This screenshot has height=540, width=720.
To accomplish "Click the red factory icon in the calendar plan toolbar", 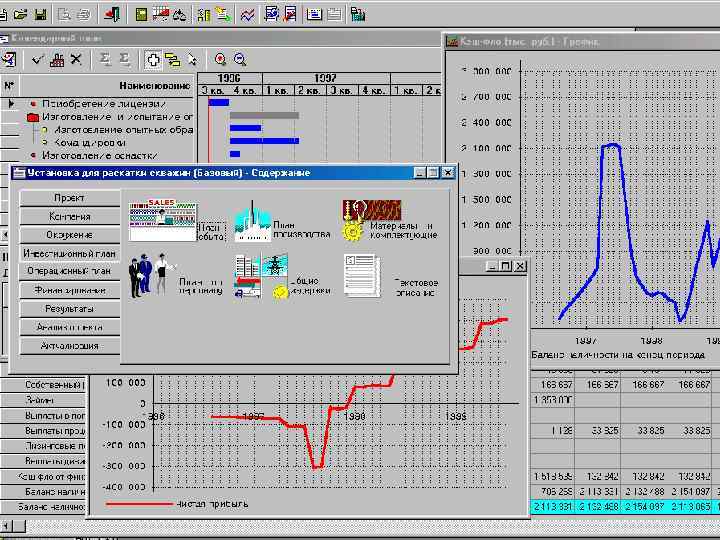I will click(x=56, y=60).
